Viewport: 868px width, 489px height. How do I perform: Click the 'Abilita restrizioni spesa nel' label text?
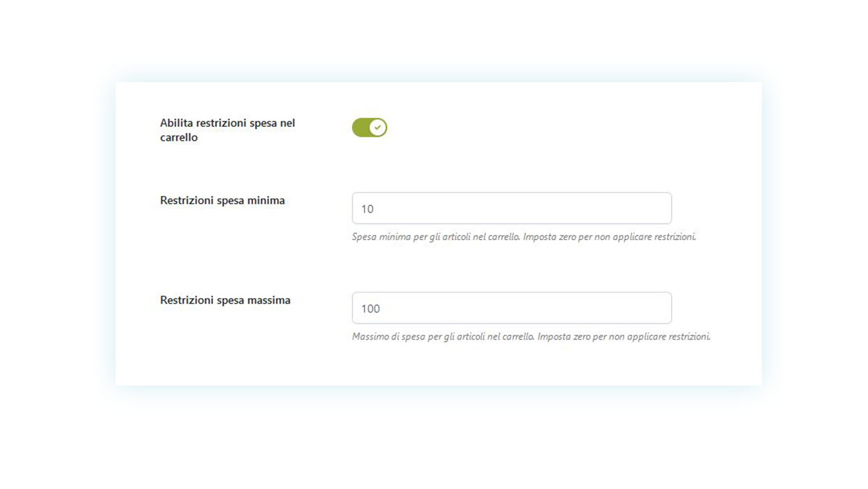tap(227, 123)
